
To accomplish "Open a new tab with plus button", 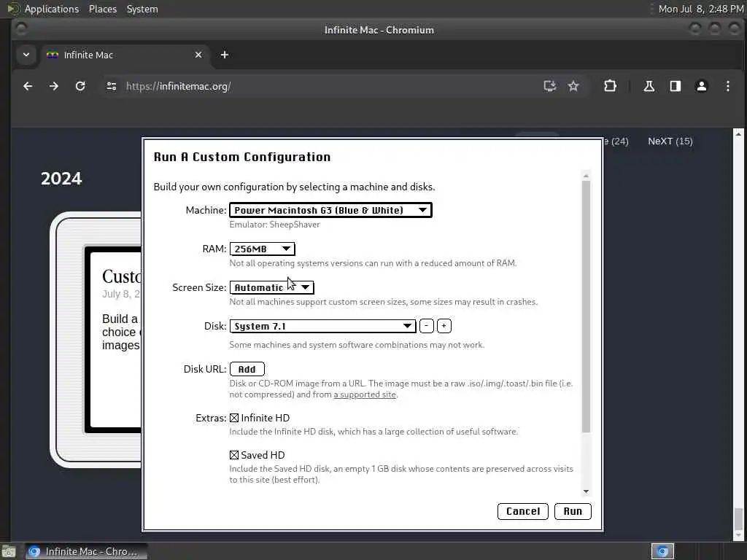I will (225, 55).
